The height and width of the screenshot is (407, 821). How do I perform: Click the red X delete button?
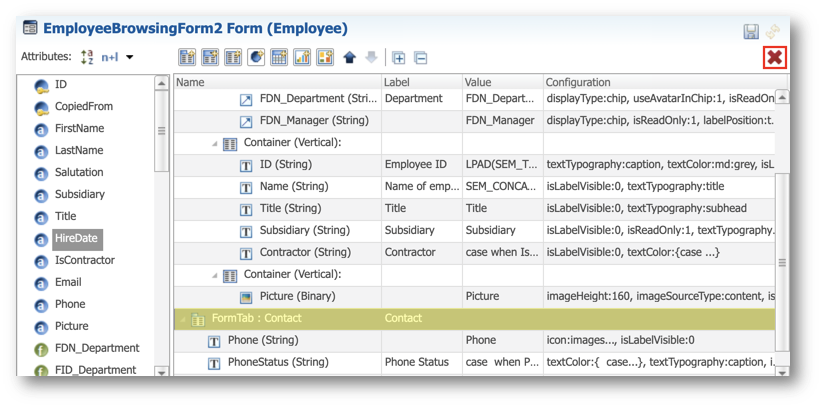[x=775, y=57]
